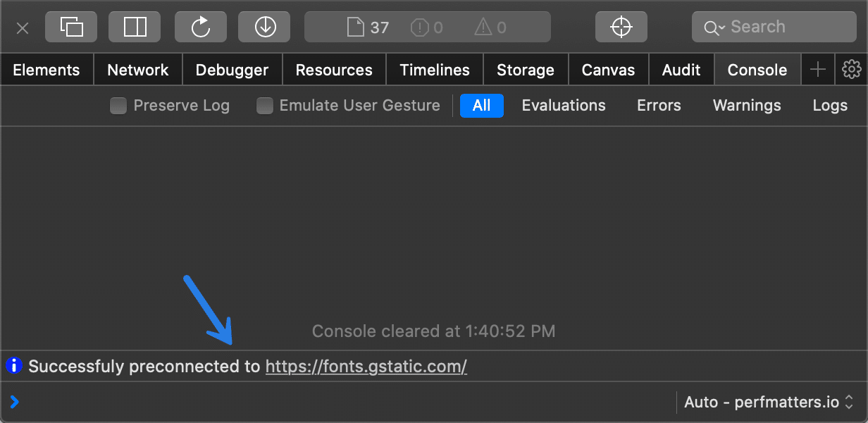Open the Timelines tab
This screenshot has height=423, width=868.
point(434,70)
